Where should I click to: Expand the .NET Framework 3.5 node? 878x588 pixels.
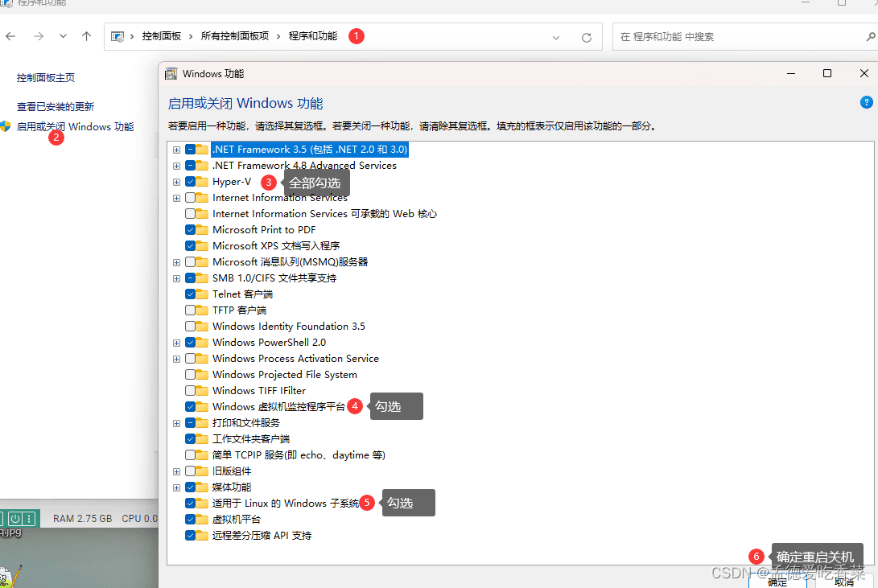click(x=176, y=150)
